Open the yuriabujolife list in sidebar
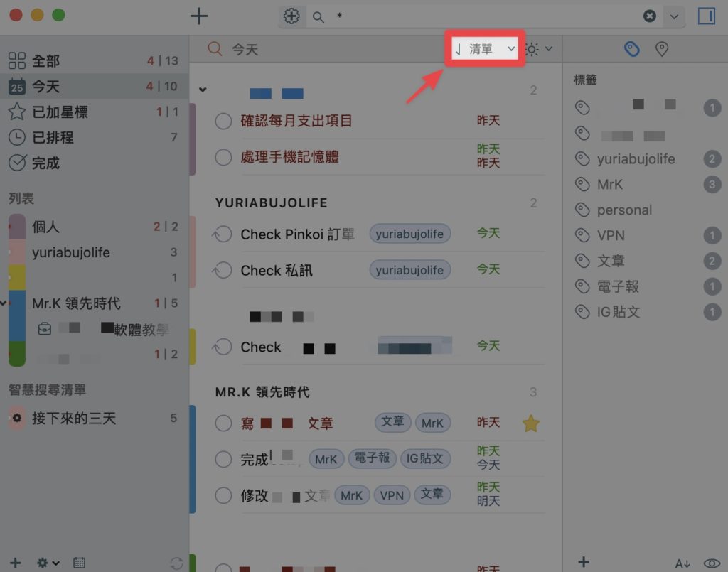Image resolution: width=728 pixels, height=572 pixels. 95,252
